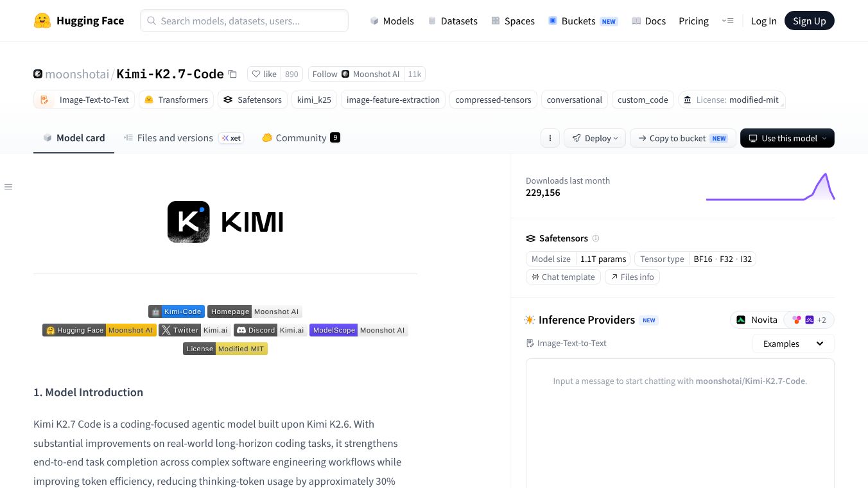Click the Image-Text-to-Text widget label
Screen dimensions: 868x488
pos(566,343)
